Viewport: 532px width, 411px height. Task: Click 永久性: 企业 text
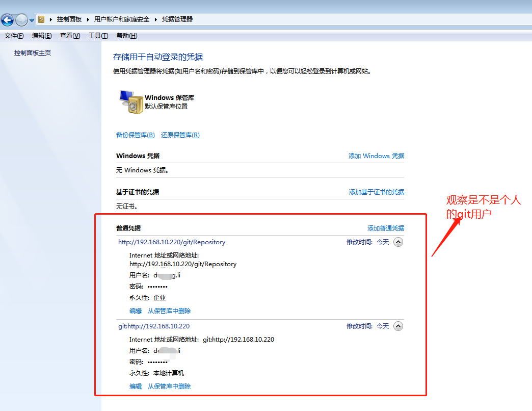pos(148,298)
